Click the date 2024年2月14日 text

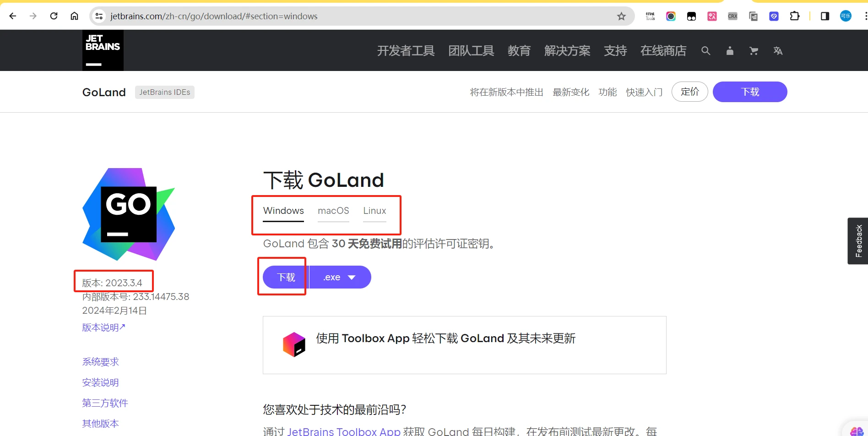point(114,311)
